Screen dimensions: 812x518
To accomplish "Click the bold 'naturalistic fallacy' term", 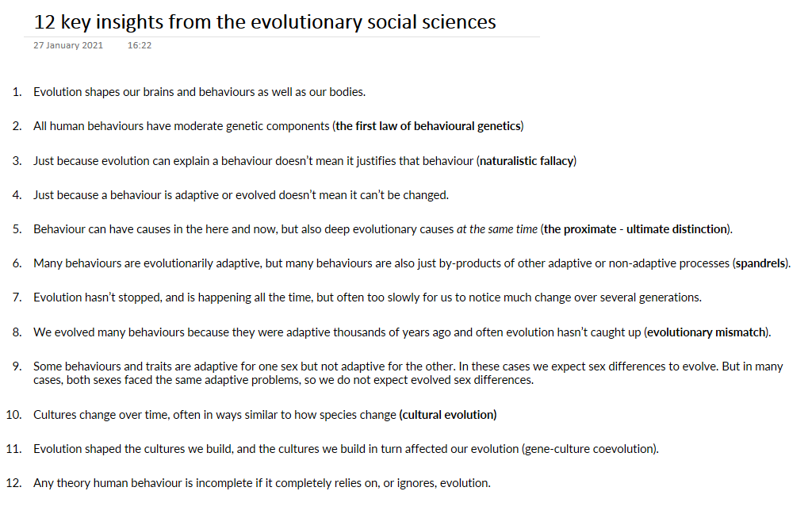I will (527, 161).
